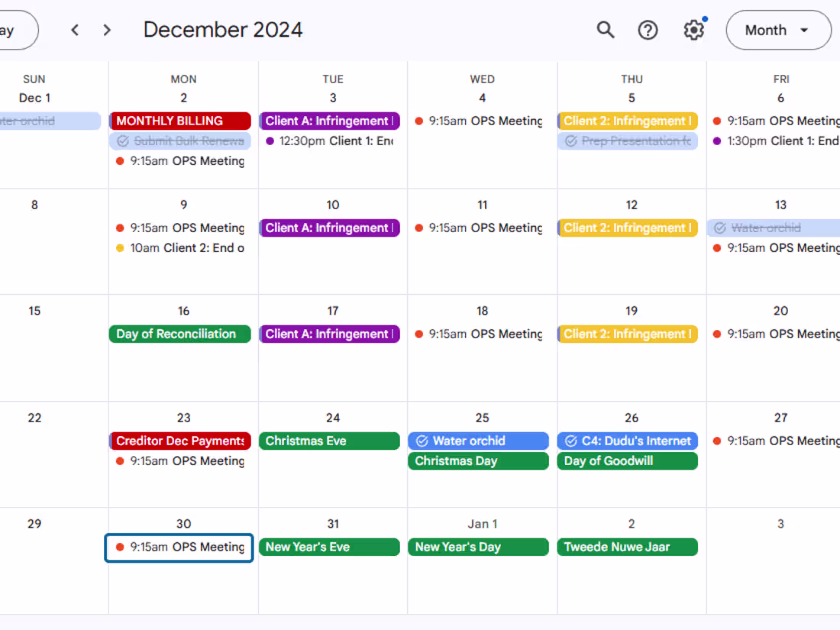Open 9:15am OPS Meeting on Wednesday 18

[479, 334]
